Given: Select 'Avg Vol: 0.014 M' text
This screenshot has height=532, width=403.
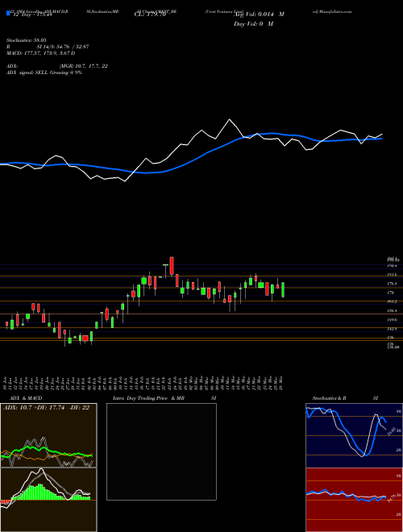Looking at the screenshot, I should coord(259,15).
